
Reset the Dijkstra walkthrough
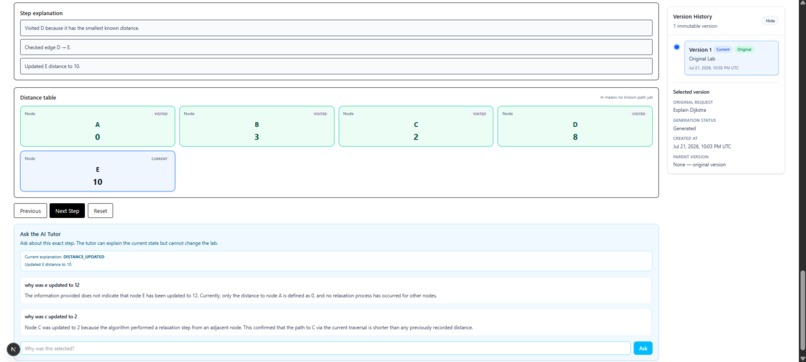coord(100,211)
